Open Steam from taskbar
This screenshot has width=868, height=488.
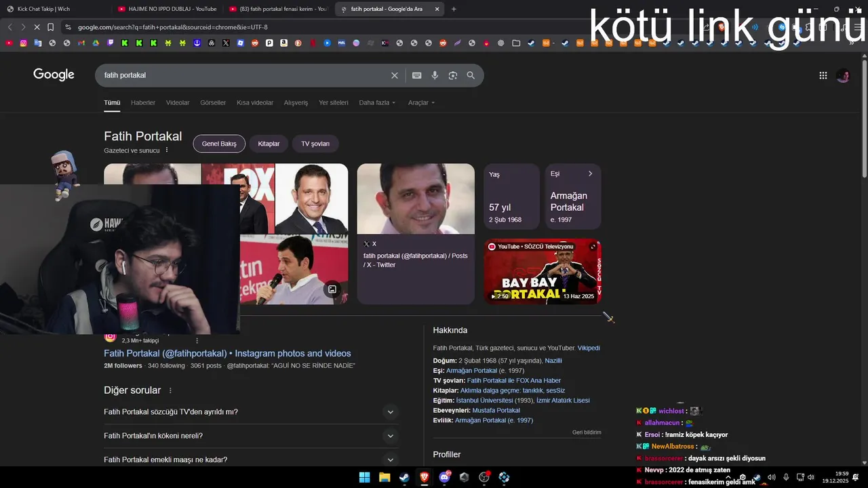coord(404,477)
